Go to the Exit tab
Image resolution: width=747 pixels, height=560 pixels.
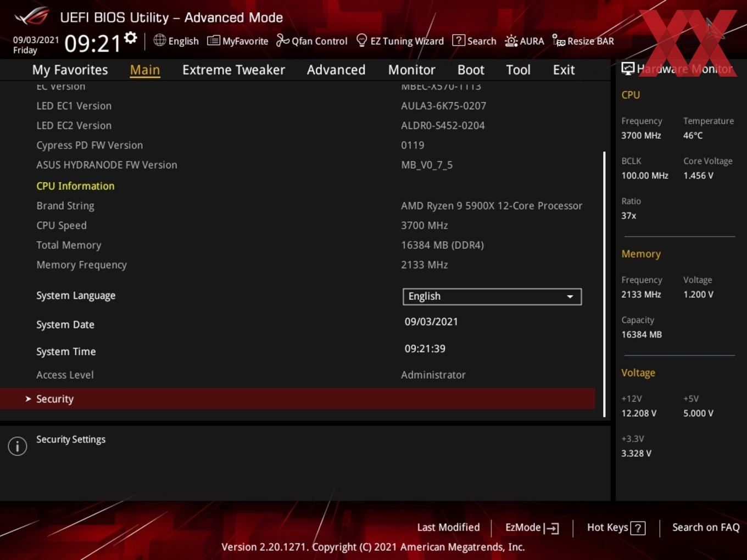564,70
